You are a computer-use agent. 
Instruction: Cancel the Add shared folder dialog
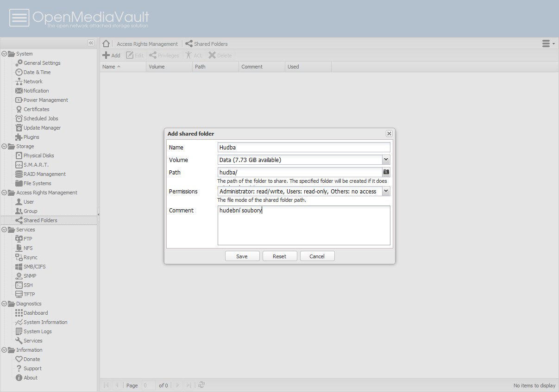click(x=317, y=256)
